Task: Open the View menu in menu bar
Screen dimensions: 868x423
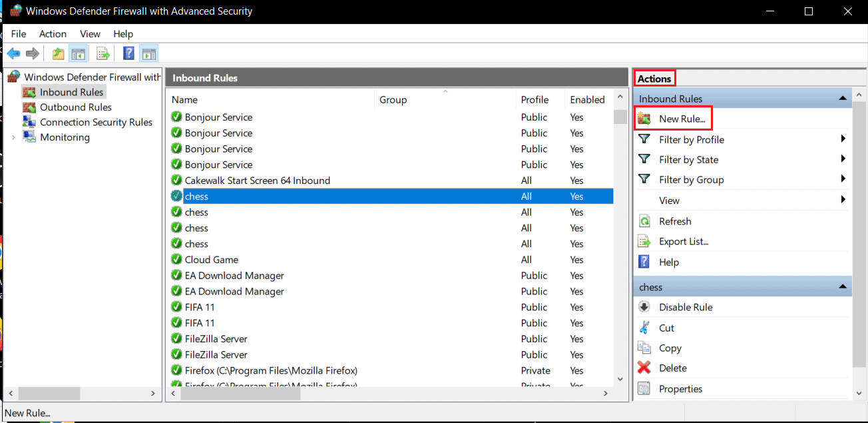Action: (90, 34)
